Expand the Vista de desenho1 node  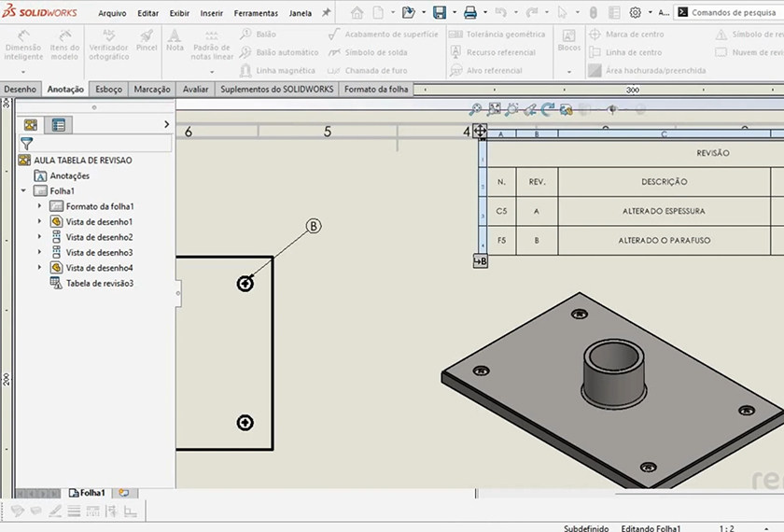(39, 222)
